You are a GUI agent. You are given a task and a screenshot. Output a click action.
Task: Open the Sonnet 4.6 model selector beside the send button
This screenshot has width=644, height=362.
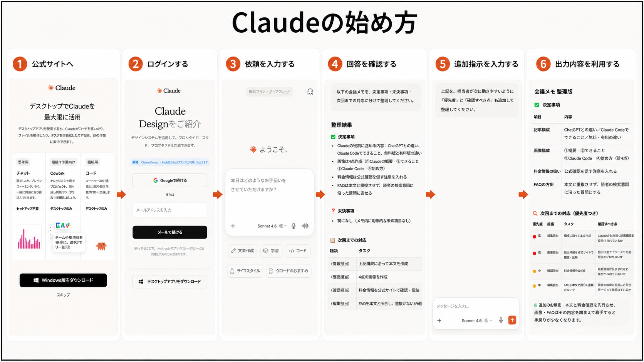(x=476, y=320)
